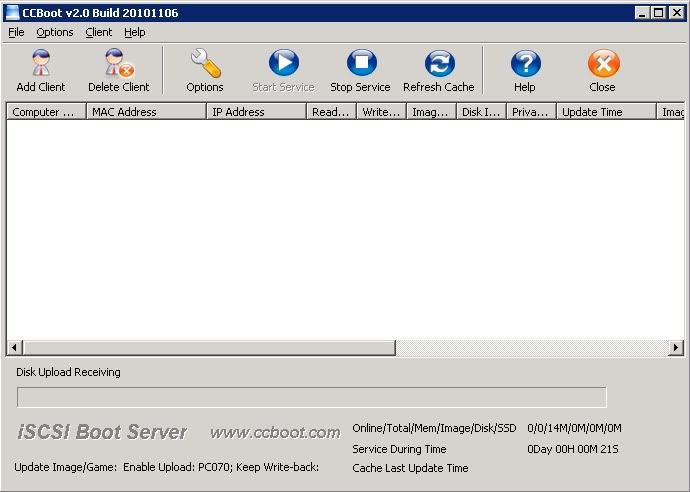Click the Disk I... column header

(x=482, y=112)
